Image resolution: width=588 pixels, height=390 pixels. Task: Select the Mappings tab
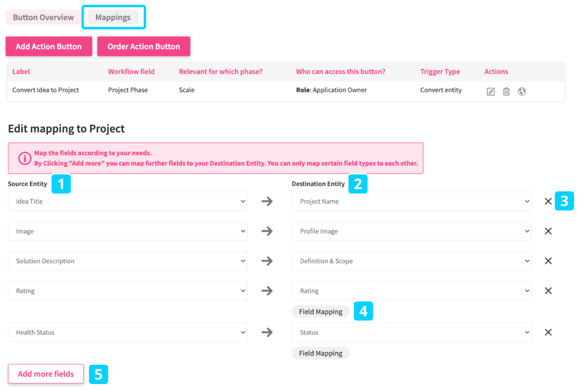click(x=113, y=17)
